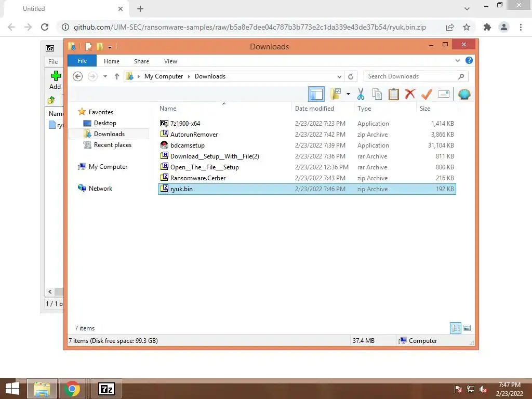Click the blue shell globe icon

point(464,94)
